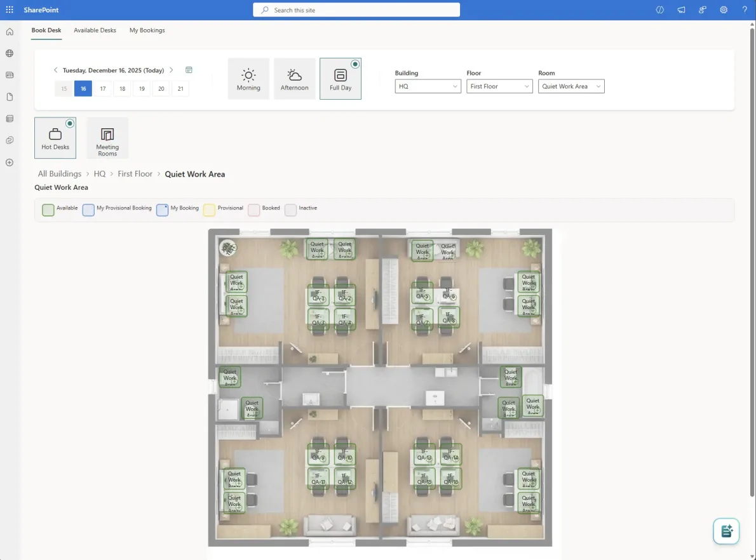Select the Morning time slot option
This screenshot has width=756, height=560.
click(x=248, y=78)
